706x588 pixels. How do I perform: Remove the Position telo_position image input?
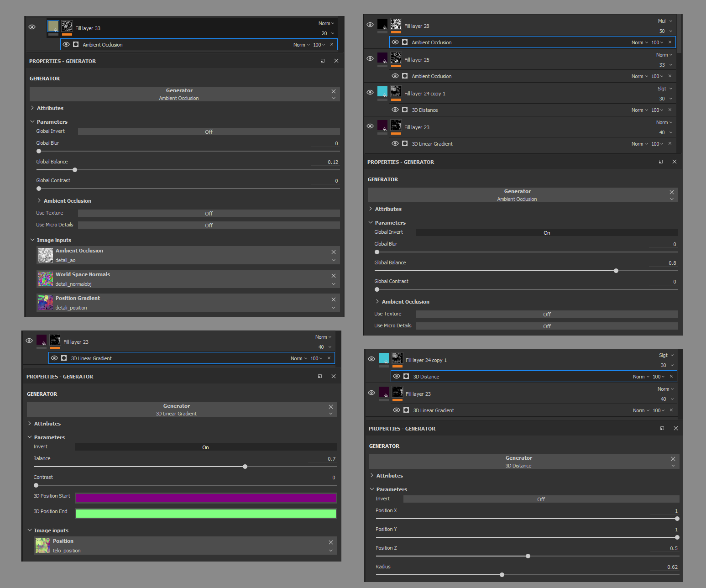pyautogui.click(x=331, y=542)
